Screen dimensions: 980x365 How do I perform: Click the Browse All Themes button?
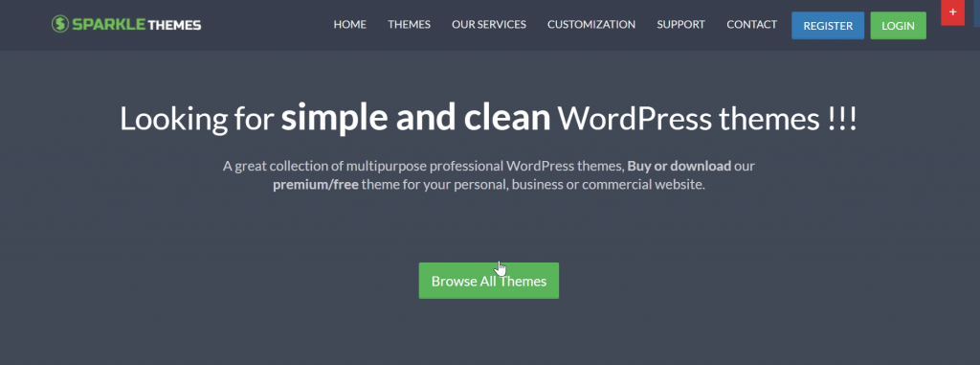click(489, 281)
